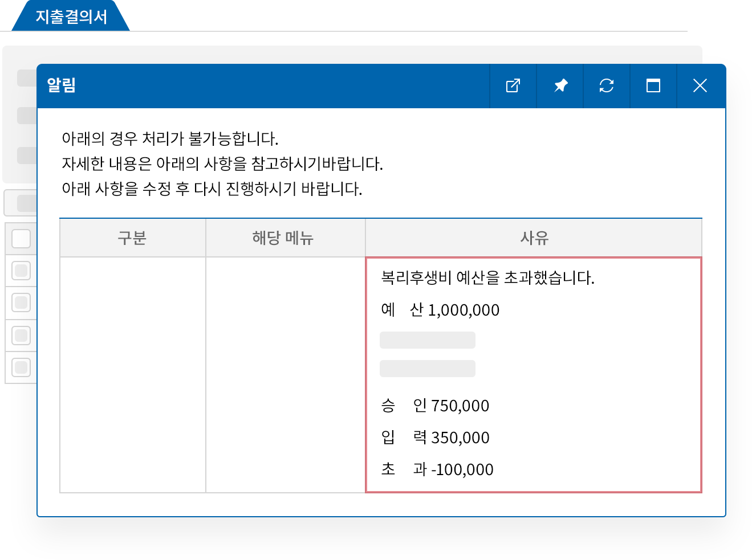Click the reload icon beside the pin
Screen dimensions: 752x560
coord(606,86)
